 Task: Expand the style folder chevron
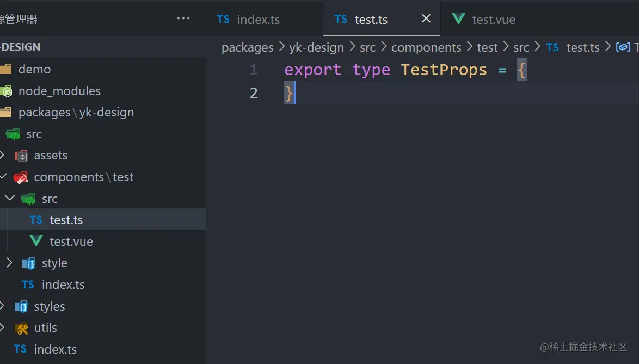[9, 263]
